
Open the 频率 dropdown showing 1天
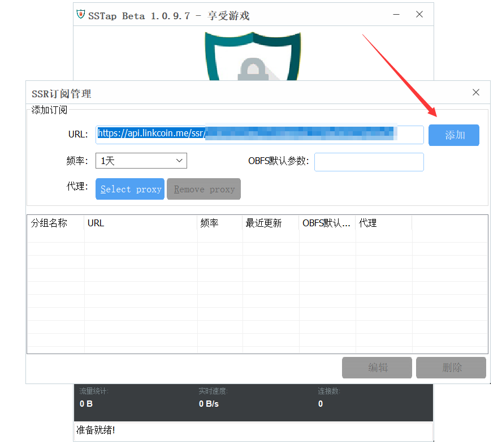141,161
